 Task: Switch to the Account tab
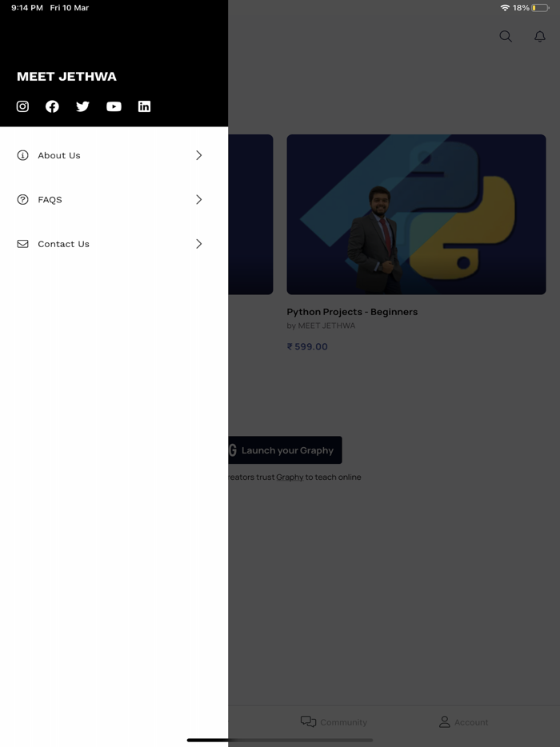[x=463, y=721]
